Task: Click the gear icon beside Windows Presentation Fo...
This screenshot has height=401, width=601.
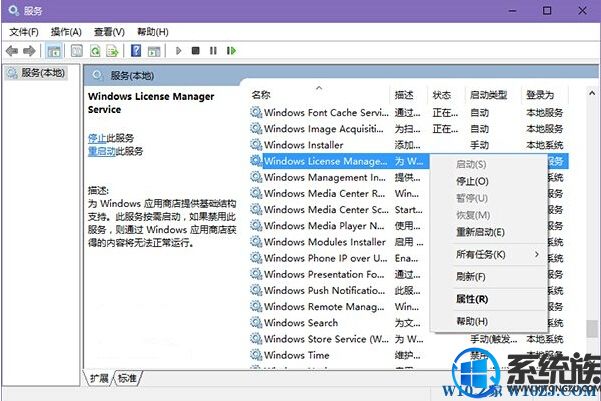Action: pos(256,274)
